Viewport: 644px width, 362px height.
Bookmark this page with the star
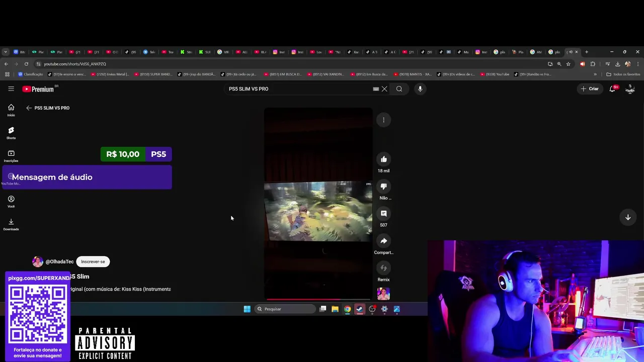[x=568, y=64]
